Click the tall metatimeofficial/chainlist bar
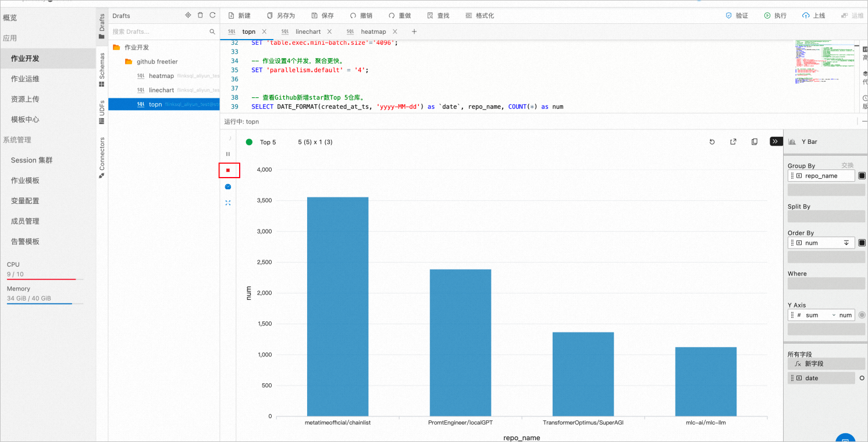This screenshot has width=868, height=442. click(x=337, y=306)
